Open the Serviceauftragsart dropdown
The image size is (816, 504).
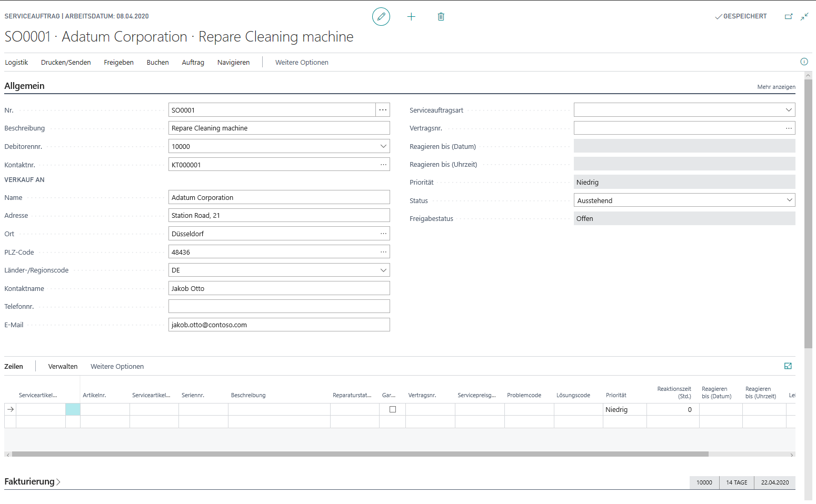tap(789, 110)
